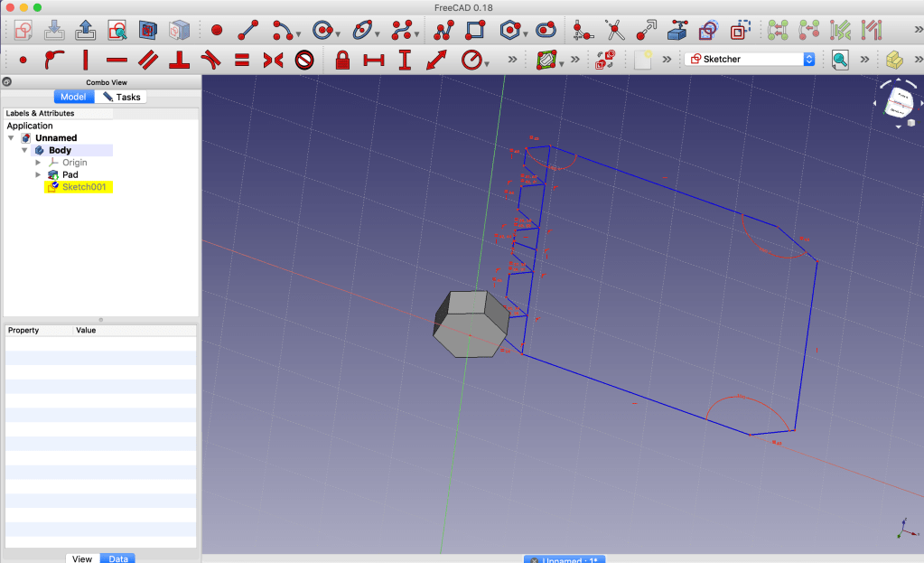Click the Create Polyline tool
The height and width of the screenshot is (563, 924).
click(443, 30)
